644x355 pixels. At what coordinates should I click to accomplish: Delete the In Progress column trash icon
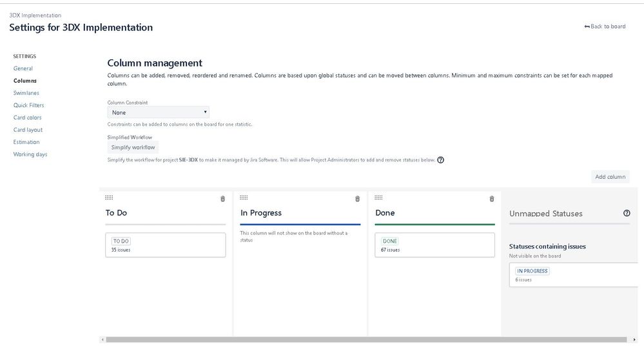[x=357, y=199]
